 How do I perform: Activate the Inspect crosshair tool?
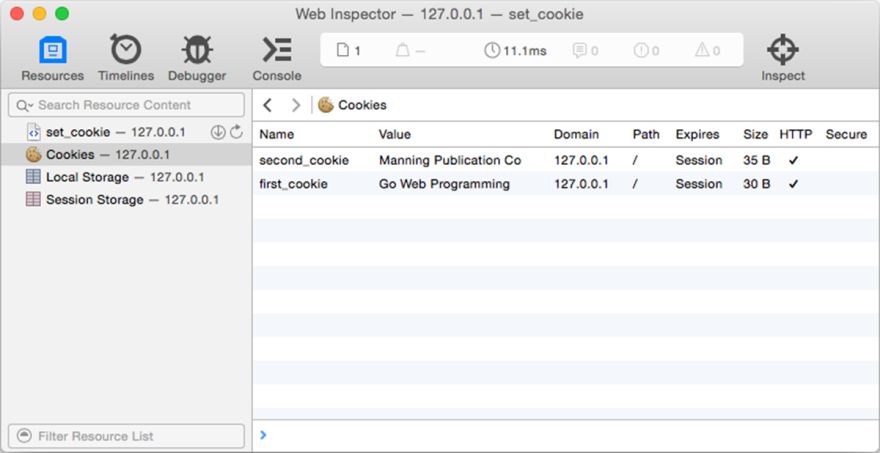(x=783, y=50)
